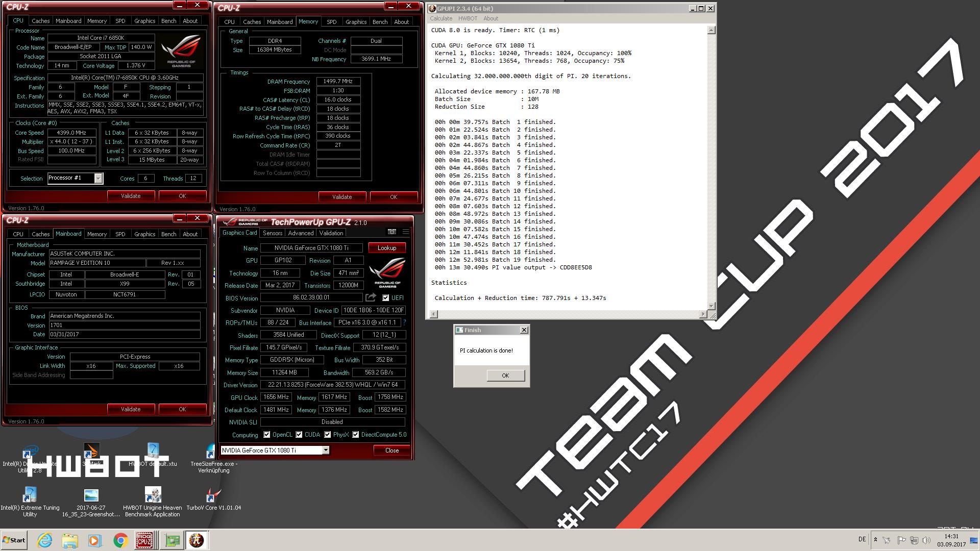The width and height of the screenshot is (980, 551).
Task: Click the Windows Start button
Action: 14,540
